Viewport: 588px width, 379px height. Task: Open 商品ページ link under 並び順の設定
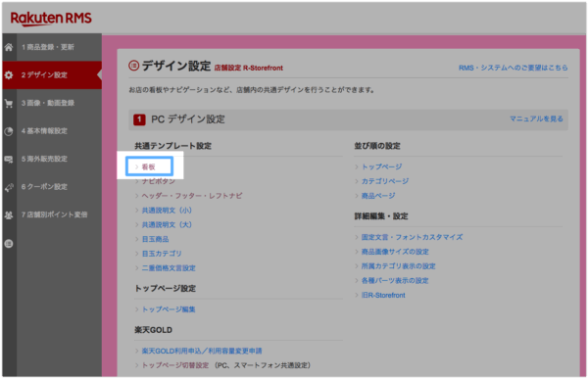tap(378, 196)
